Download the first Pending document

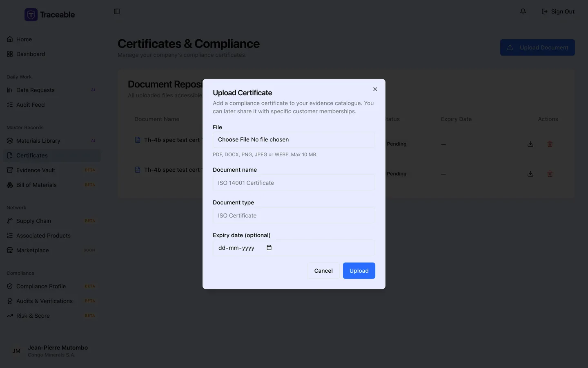point(530,144)
